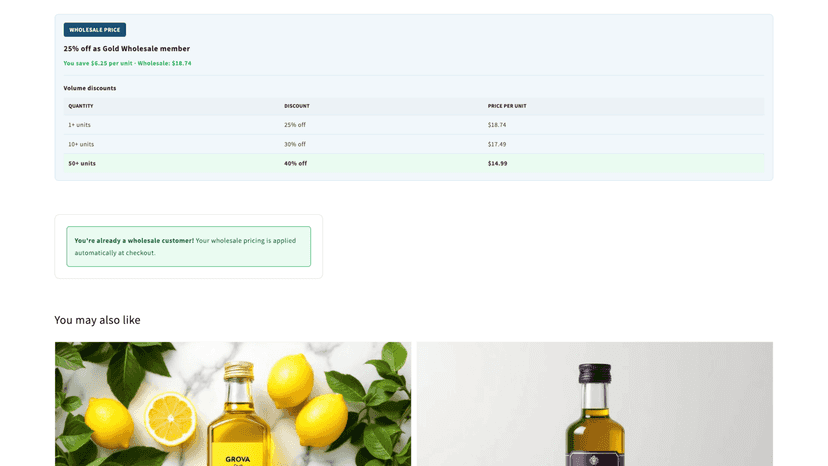The image size is (828, 466).
Task: Open the GROVA lemon oil product image
Action: (233, 404)
